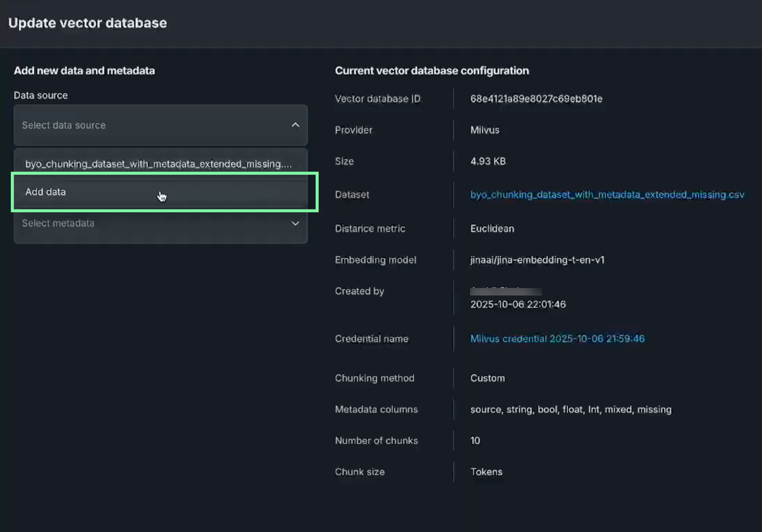Click the Update vector database title

[x=87, y=23]
